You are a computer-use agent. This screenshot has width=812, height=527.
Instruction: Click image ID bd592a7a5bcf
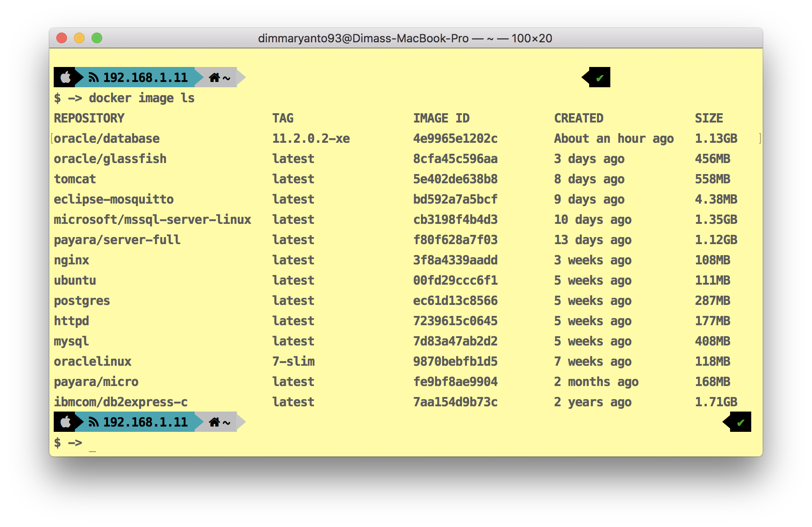point(455,199)
